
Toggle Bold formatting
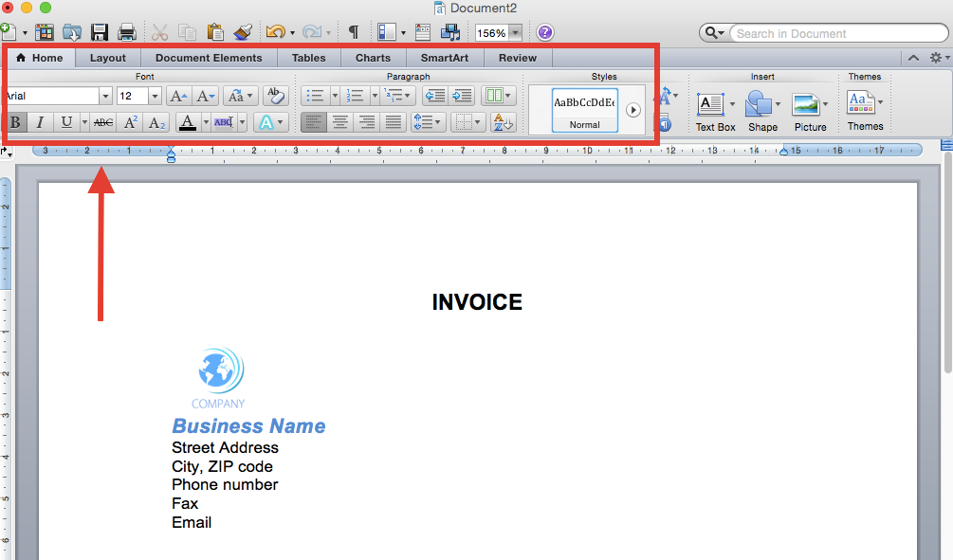[15, 122]
